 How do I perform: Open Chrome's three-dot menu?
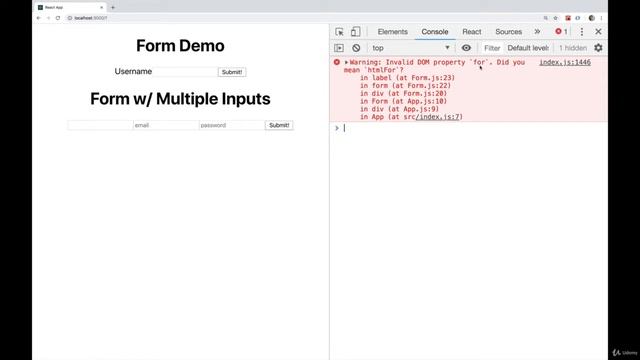pyautogui.click(x=601, y=18)
